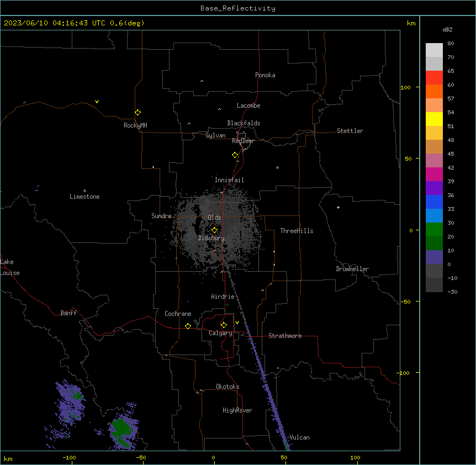
Task: Click the Calgary city label
Action: (x=220, y=333)
